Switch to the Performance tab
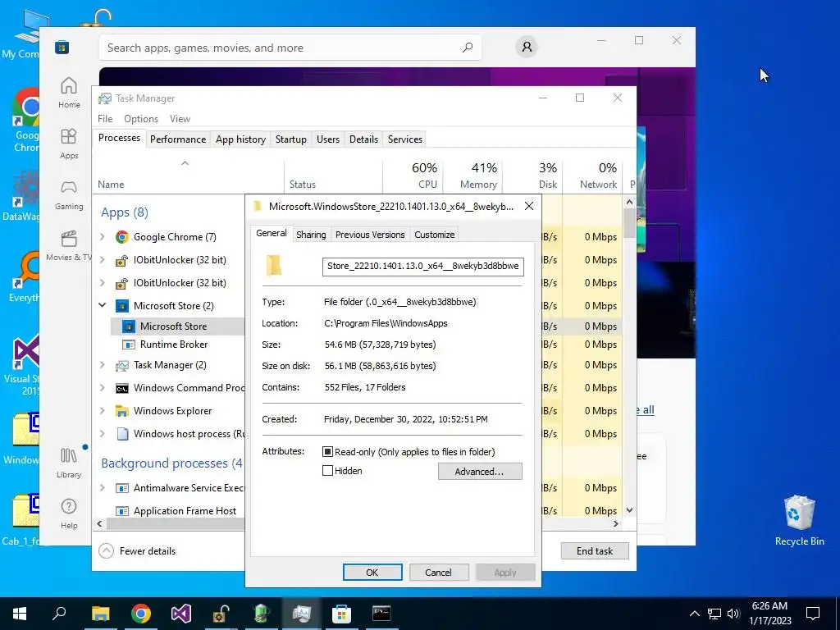This screenshot has height=630, width=840. click(x=178, y=139)
